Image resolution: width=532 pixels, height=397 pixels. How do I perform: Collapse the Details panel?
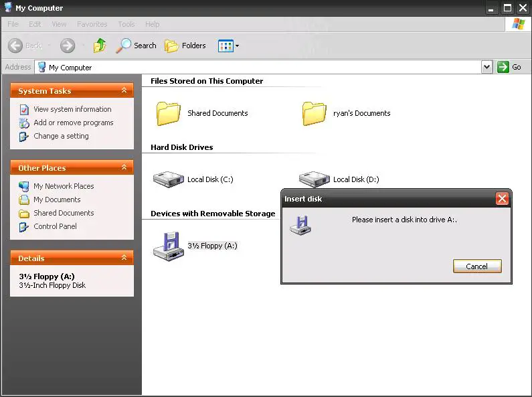[x=124, y=258]
